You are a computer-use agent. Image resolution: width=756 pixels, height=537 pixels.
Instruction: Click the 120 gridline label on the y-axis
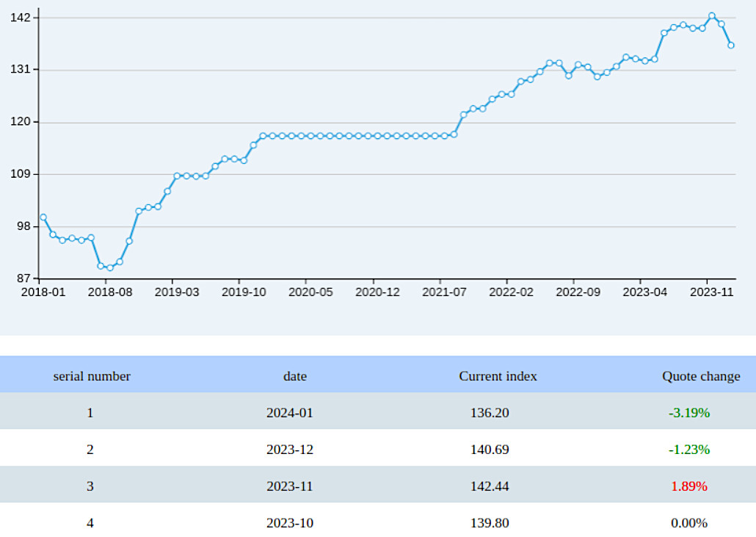coord(20,120)
